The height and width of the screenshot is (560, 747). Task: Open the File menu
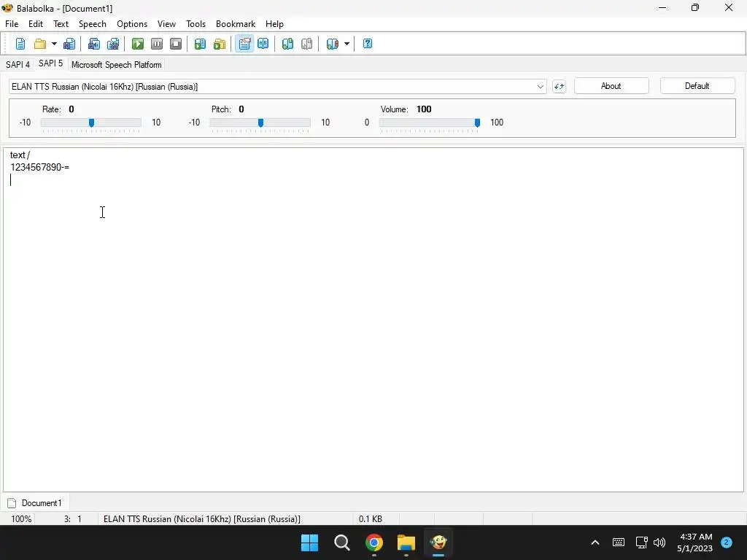click(x=12, y=24)
